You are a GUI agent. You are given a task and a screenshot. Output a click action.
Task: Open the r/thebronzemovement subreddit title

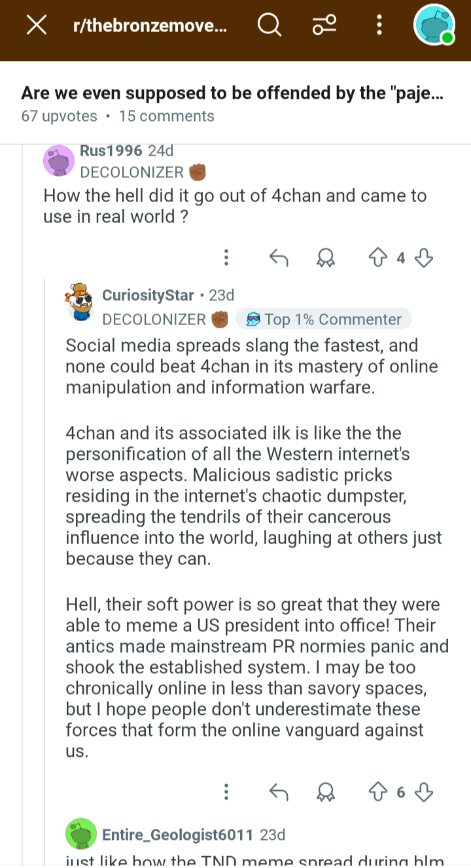click(150, 26)
